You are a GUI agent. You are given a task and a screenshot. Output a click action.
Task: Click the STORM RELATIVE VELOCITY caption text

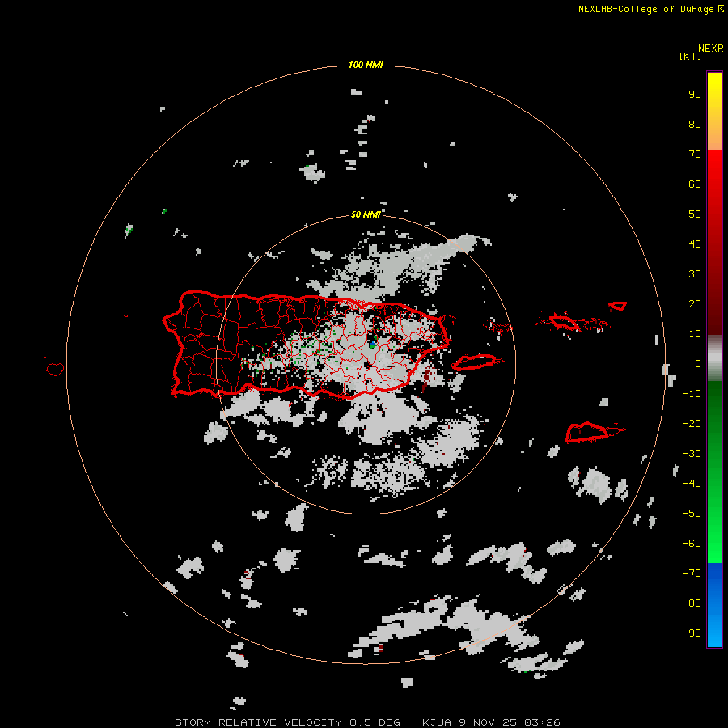[259, 722]
